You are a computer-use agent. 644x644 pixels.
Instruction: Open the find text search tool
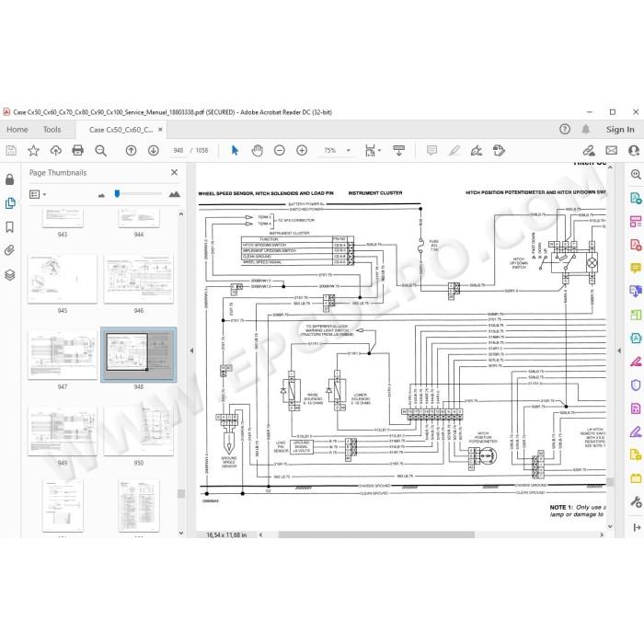100,150
